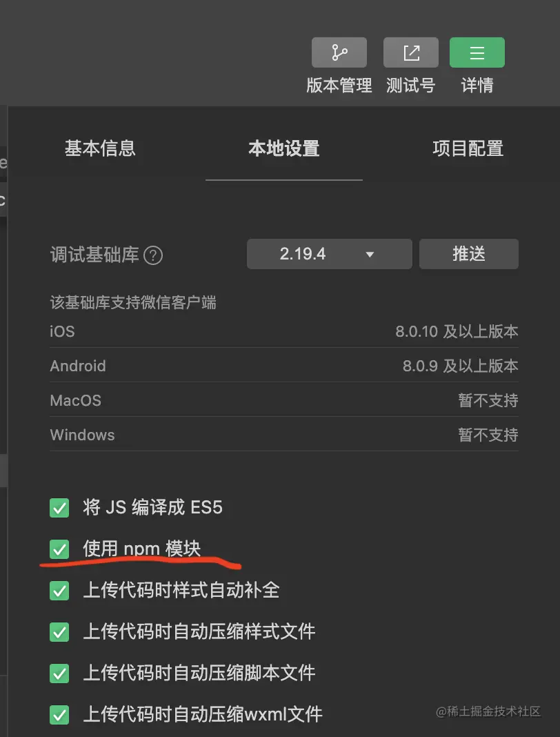Click the 版本管理 branch icon
The image size is (560, 737).
[x=339, y=52]
